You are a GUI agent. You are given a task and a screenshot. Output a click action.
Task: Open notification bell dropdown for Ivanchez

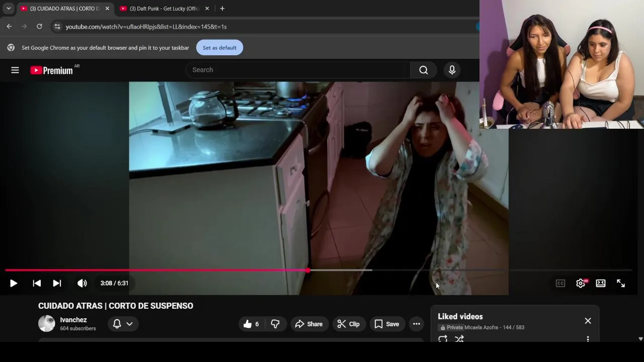(123, 324)
